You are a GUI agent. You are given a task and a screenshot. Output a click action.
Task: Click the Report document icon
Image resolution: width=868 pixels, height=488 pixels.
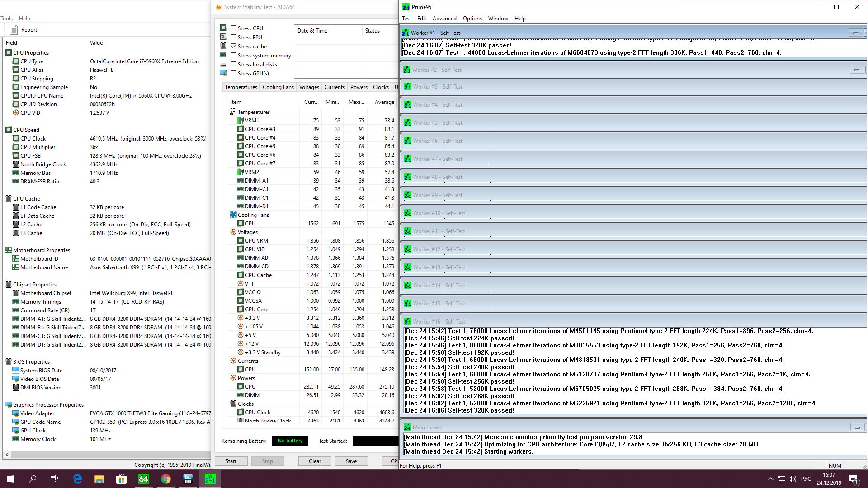[14, 30]
